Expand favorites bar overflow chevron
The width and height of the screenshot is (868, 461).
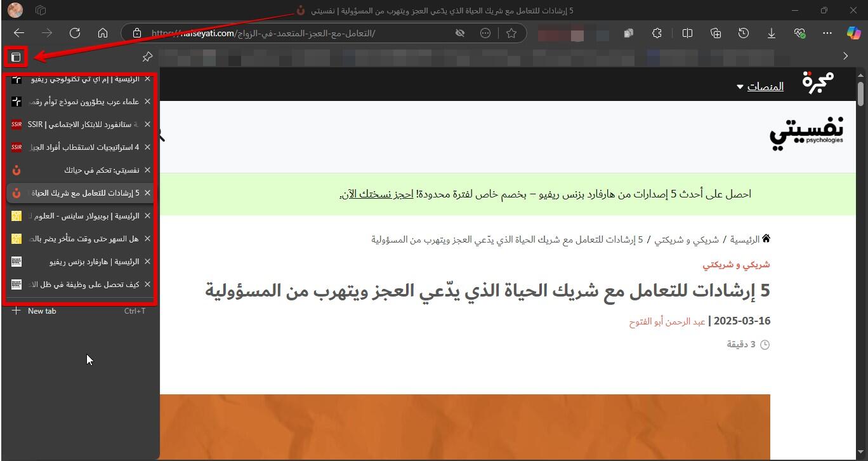845,56
